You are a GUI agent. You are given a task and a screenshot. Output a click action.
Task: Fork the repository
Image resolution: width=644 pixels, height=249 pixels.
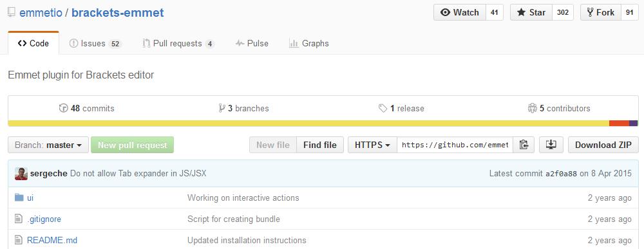coord(600,12)
